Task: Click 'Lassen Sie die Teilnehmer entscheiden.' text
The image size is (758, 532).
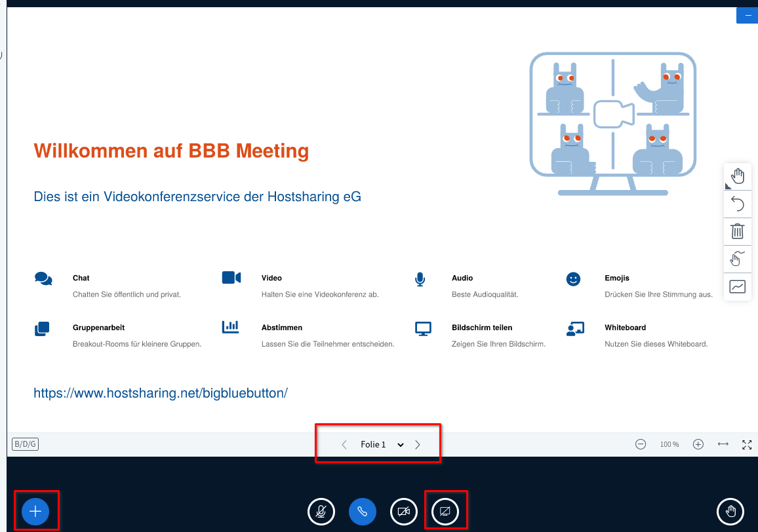Action: (x=328, y=344)
